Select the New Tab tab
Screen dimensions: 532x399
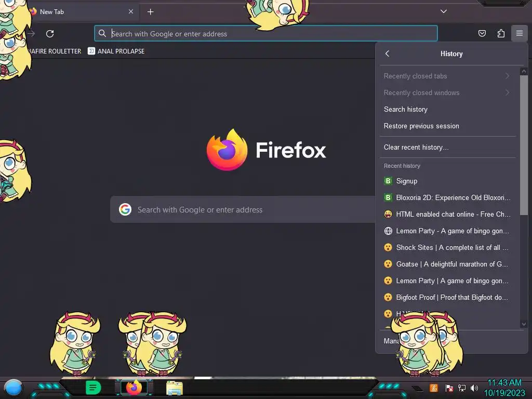[x=81, y=12]
